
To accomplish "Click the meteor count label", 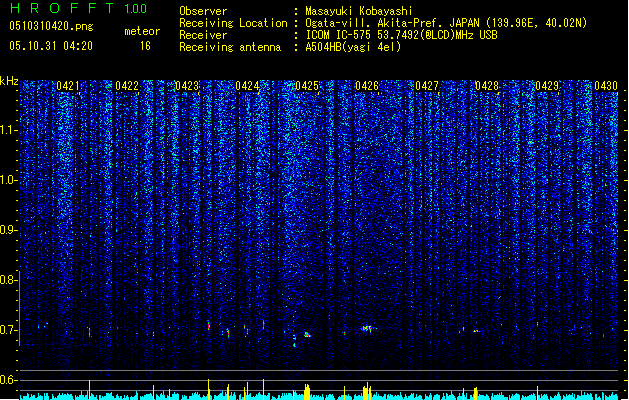I will (x=142, y=31).
